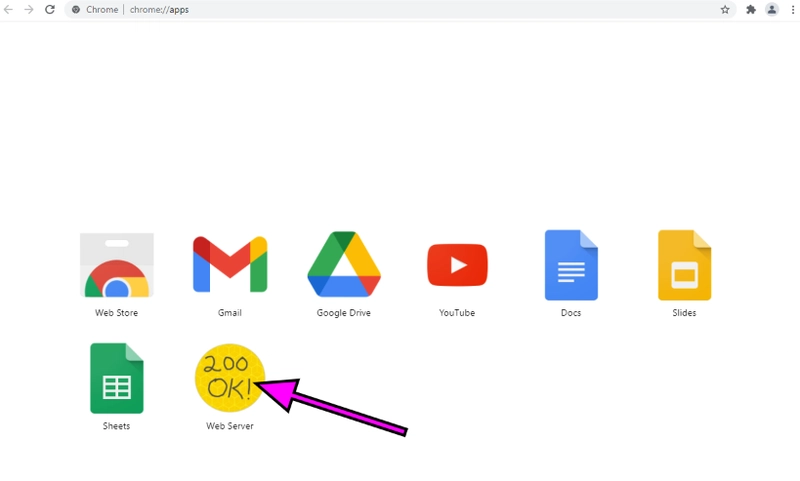Open the Web Store app

117,265
